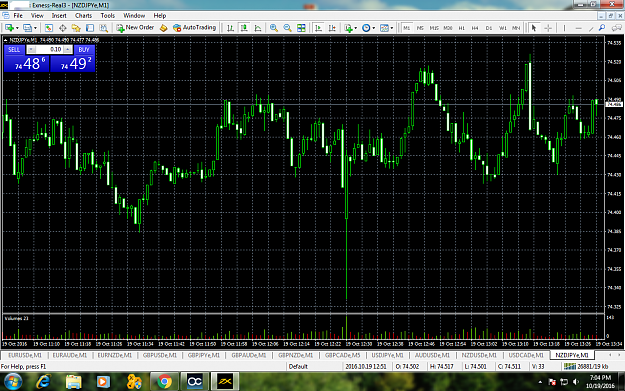Open the Periods clock icon
The image size is (625, 391).
(x=366, y=28)
